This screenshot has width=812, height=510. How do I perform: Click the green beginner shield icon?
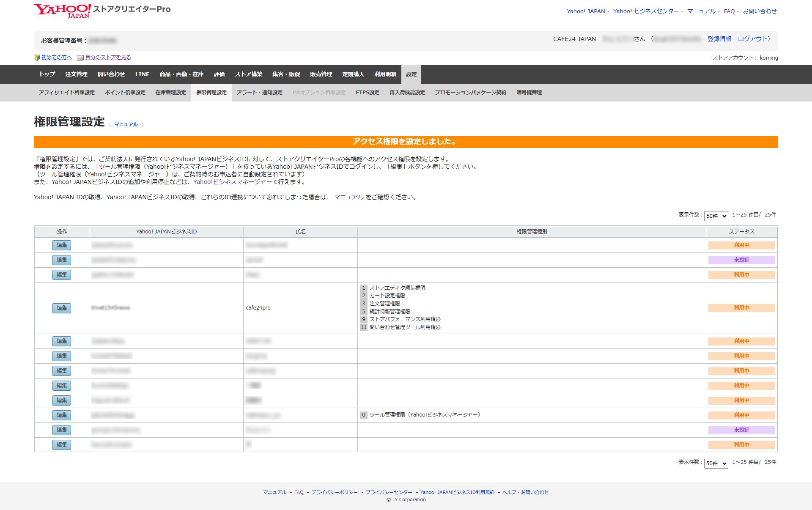tap(37, 58)
